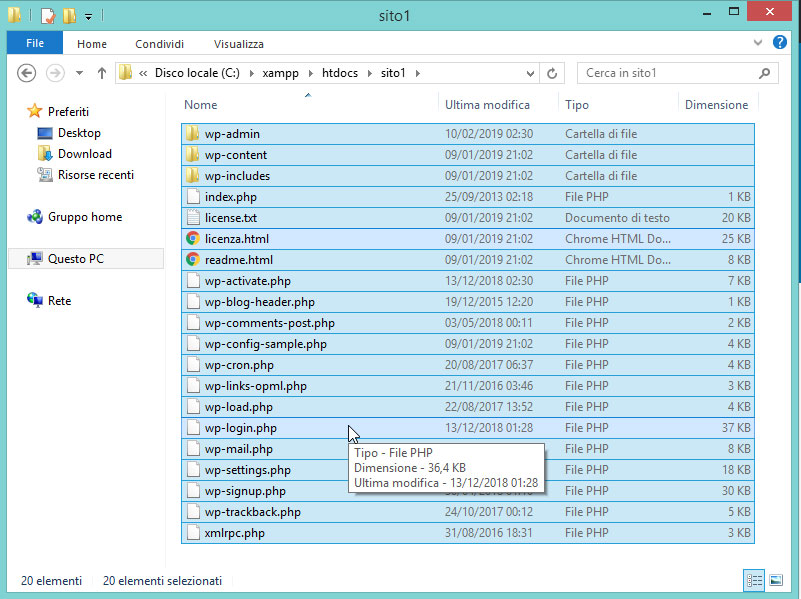The height and width of the screenshot is (599, 801).
Task: Show hidden breadcrumb path chevrons
Action: coord(143,74)
